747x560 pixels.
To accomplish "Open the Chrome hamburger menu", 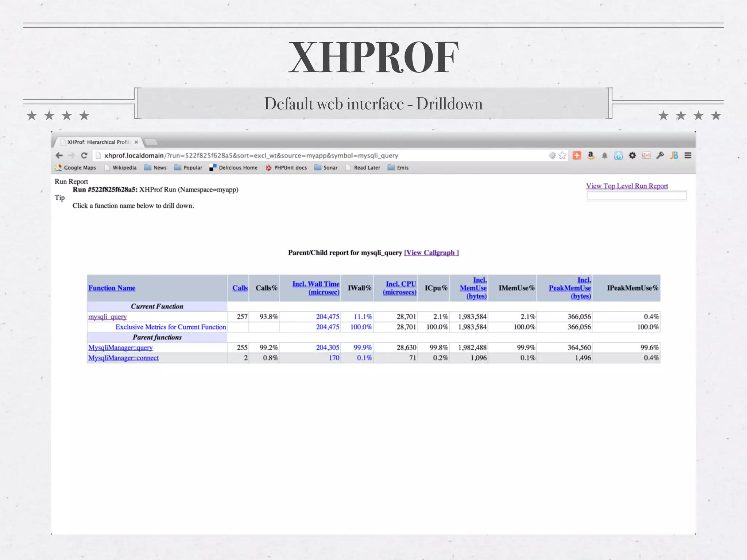I will tap(688, 156).
